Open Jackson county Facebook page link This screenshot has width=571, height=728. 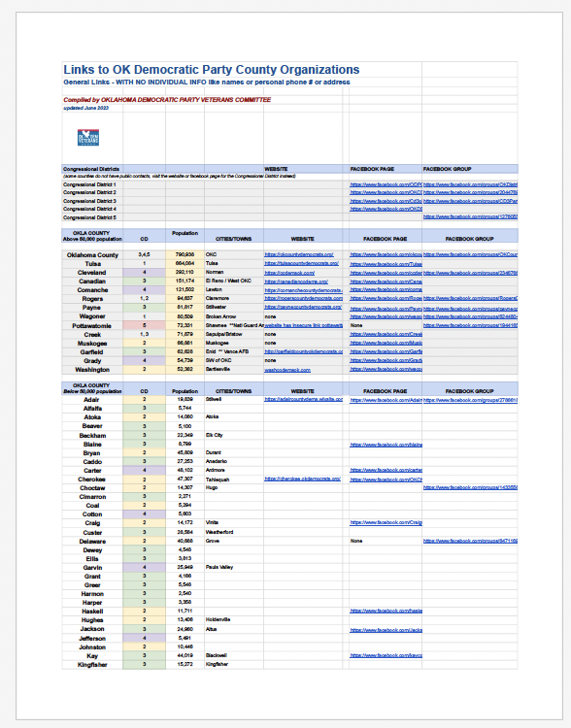pos(386,630)
